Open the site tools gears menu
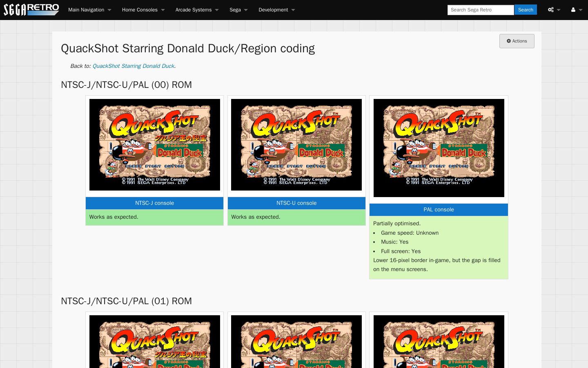 (554, 10)
